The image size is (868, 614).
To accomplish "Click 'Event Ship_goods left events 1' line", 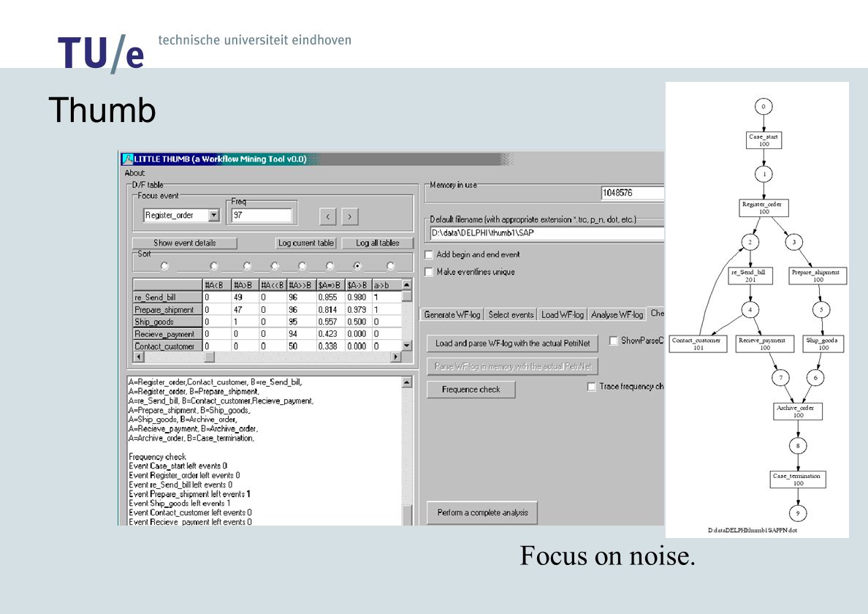I will (179, 504).
